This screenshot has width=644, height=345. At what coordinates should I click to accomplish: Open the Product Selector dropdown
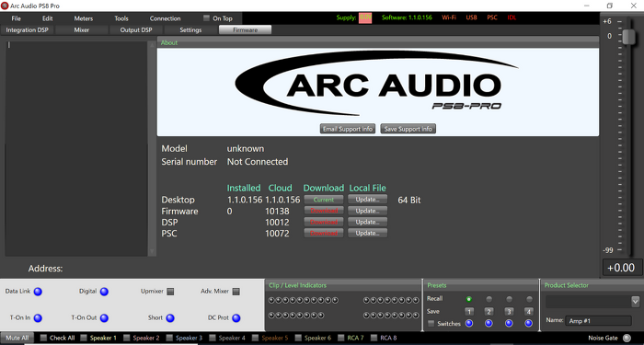[635, 302]
